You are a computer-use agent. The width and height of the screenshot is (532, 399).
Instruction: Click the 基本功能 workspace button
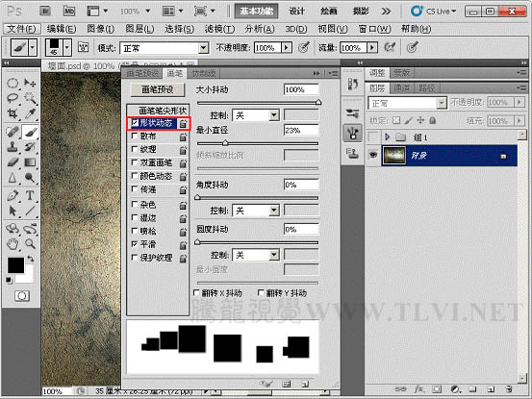coord(257,12)
